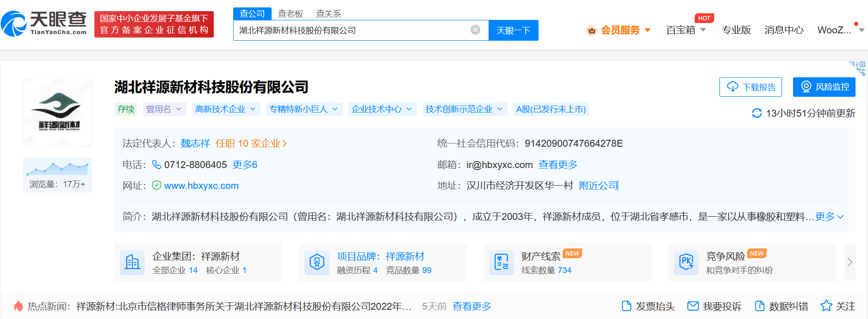
Task: Open 发票抬头 invoice title
Action: click(648, 306)
